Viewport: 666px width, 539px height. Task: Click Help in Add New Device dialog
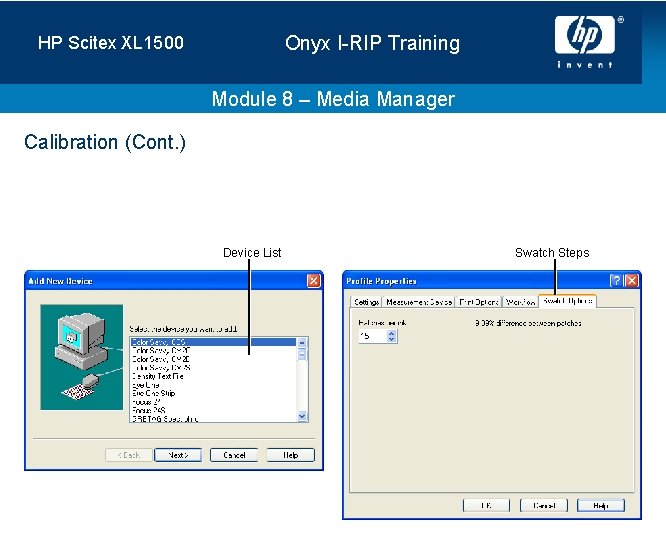click(291, 455)
